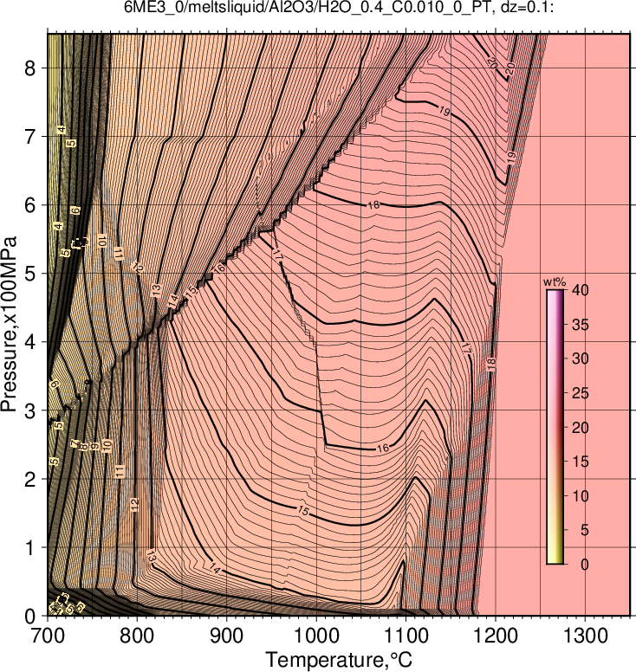Click pressure axis tick label 6

(30, 205)
